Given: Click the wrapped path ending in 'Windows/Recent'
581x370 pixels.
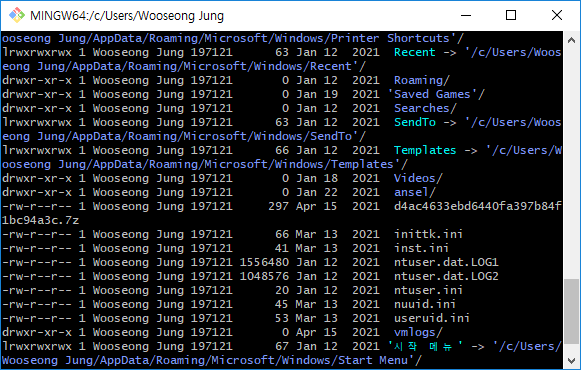Looking at the screenshot, I should (x=184, y=66).
